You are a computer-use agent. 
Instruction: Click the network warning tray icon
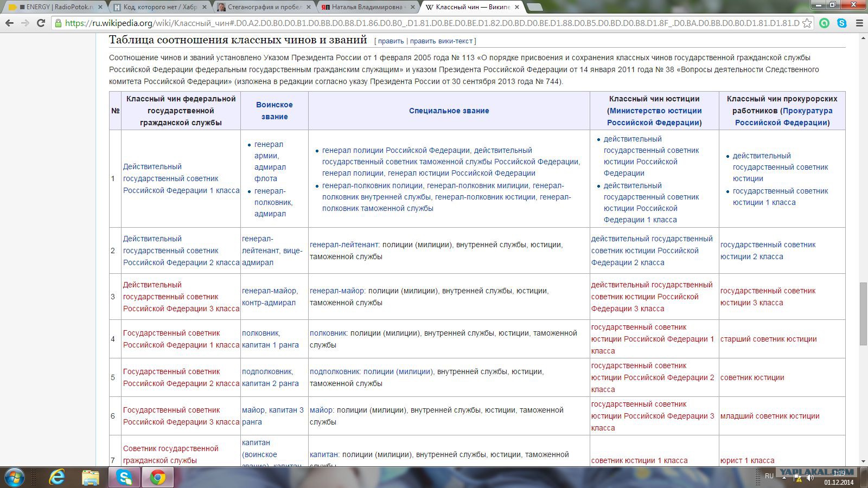pyautogui.click(x=798, y=478)
